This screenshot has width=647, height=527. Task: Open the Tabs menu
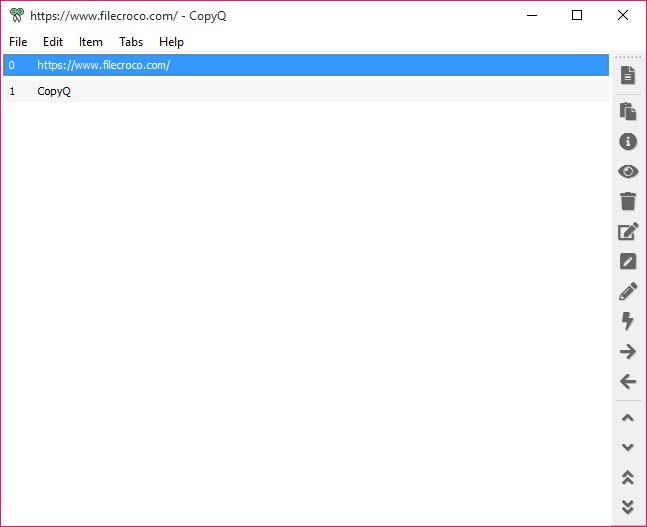131,42
